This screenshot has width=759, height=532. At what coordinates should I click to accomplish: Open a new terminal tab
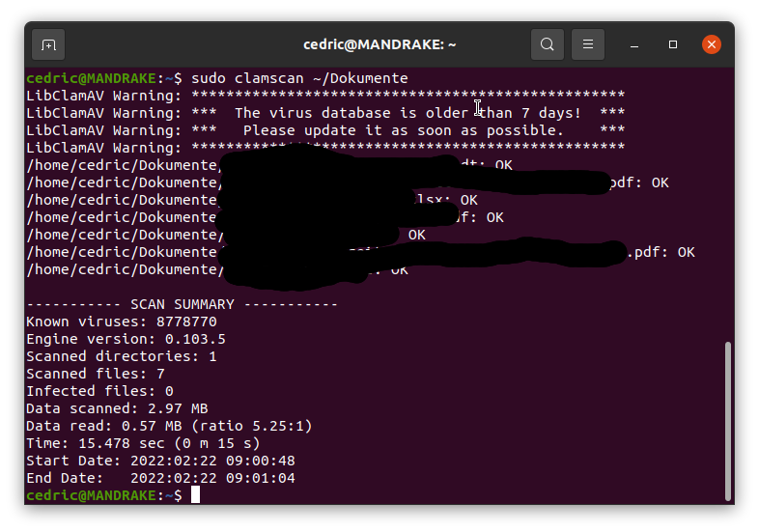pyautogui.click(x=48, y=44)
